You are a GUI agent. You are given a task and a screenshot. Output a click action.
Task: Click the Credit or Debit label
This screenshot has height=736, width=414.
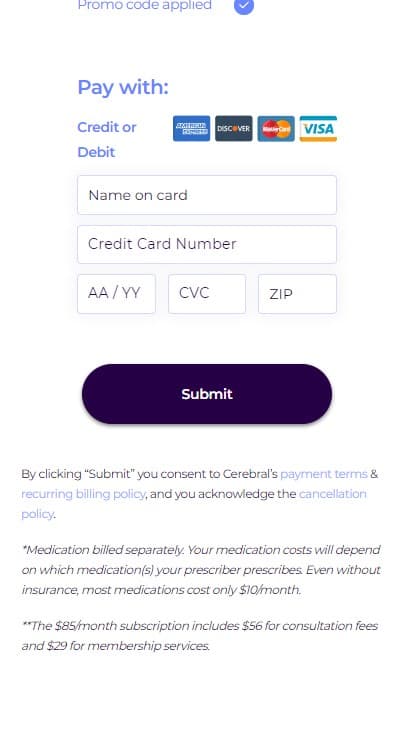(x=107, y=139)
